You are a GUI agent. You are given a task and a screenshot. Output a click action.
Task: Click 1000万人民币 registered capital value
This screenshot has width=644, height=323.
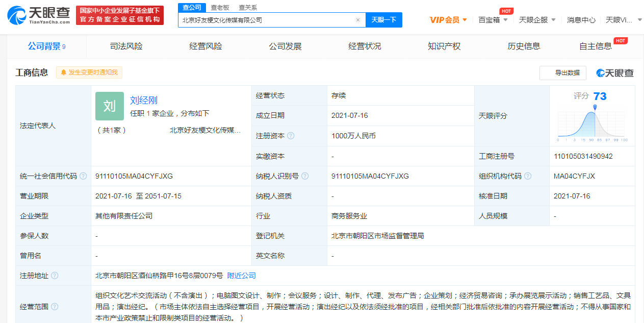pyautogui.click(x=353, y=136)
